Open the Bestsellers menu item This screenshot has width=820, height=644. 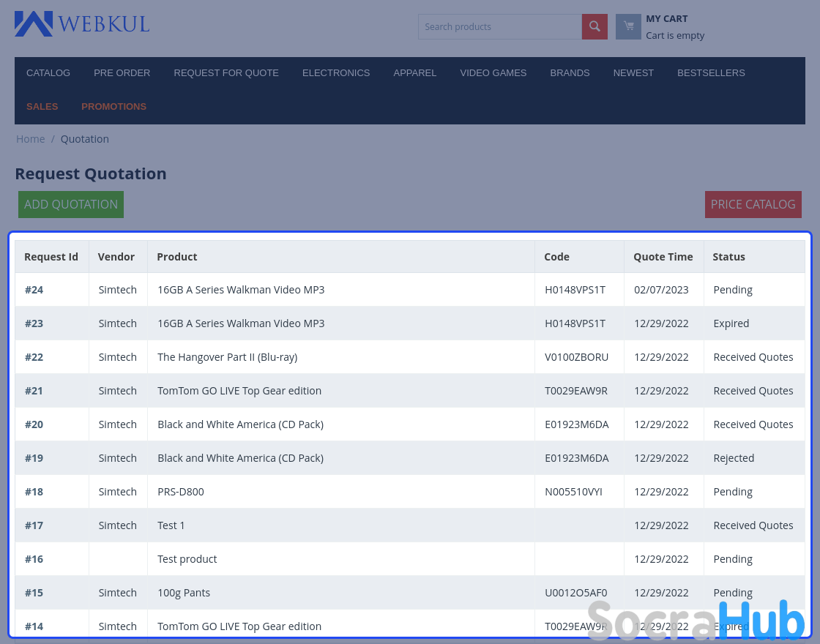click(711, 73)
